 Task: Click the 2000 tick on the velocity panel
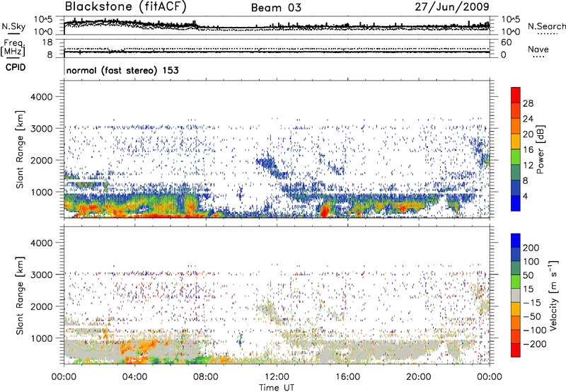[41, 306]
